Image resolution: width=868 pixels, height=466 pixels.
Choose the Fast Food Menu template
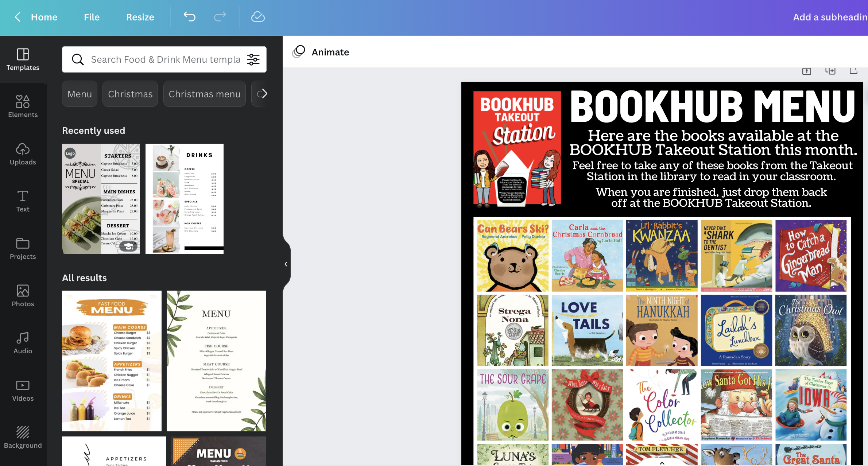pyautogui.click(x=112, y=361)
